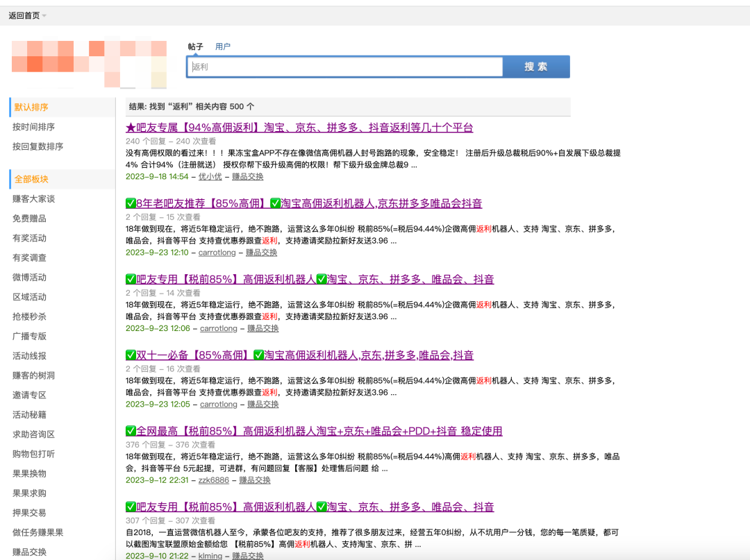Select the 广播专版 board
This screenshot has height=560, width=750.
(x=30, y=336)
